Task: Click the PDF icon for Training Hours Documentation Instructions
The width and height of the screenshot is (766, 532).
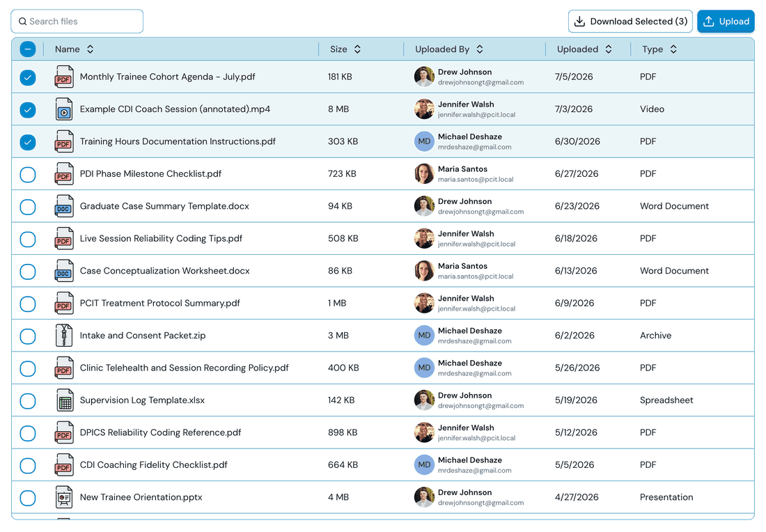Action: pyautogui.click(x=64, y=141)
